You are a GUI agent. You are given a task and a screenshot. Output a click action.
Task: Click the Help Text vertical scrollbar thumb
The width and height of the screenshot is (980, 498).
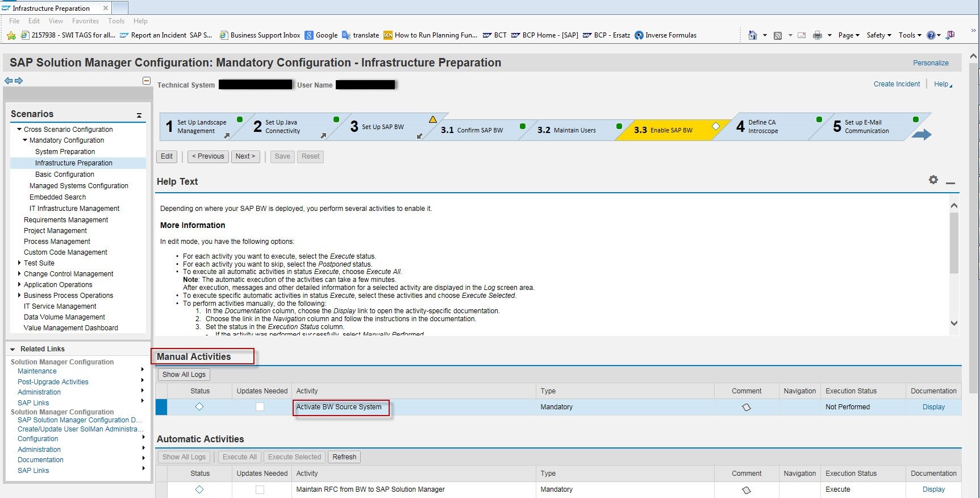coord(954,243)
